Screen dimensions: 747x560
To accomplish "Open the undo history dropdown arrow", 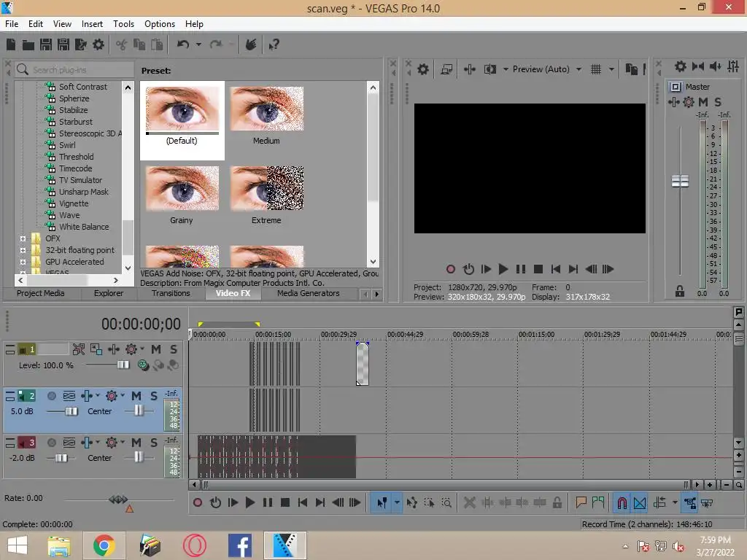I will 198,44.
